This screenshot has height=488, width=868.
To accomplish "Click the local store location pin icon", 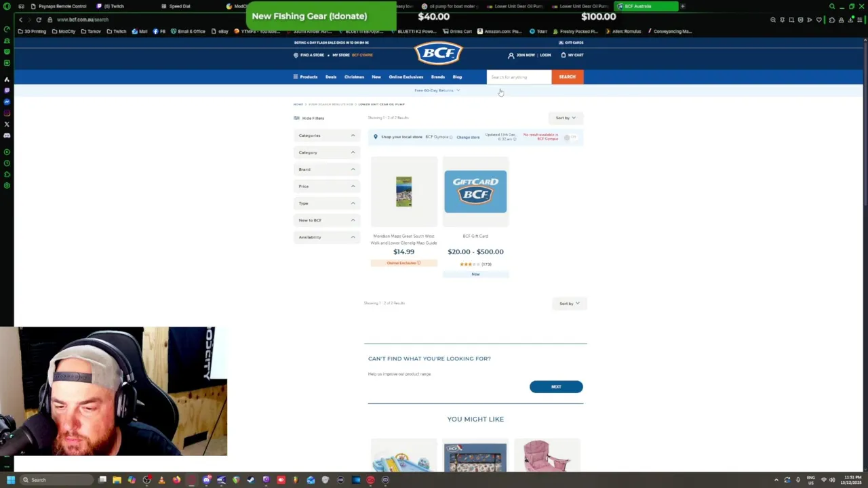I will point(376,137).
